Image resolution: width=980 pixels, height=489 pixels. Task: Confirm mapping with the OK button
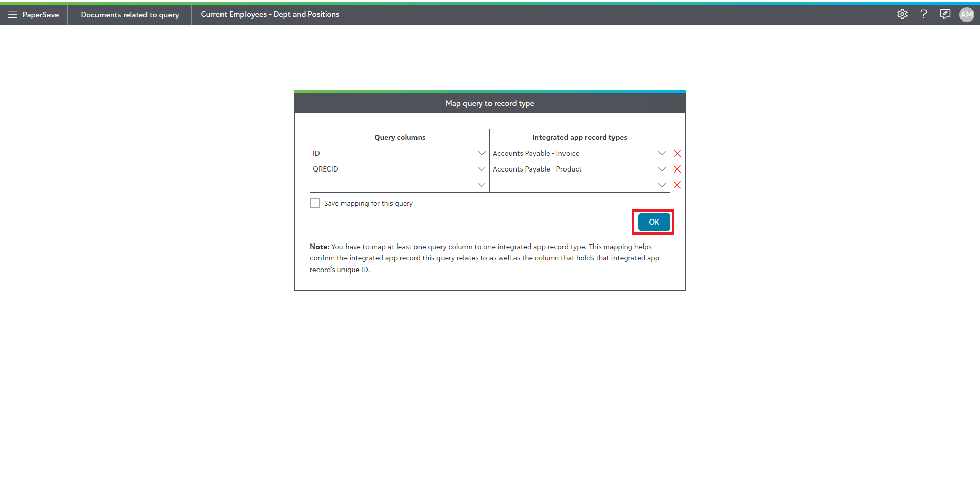653,222
